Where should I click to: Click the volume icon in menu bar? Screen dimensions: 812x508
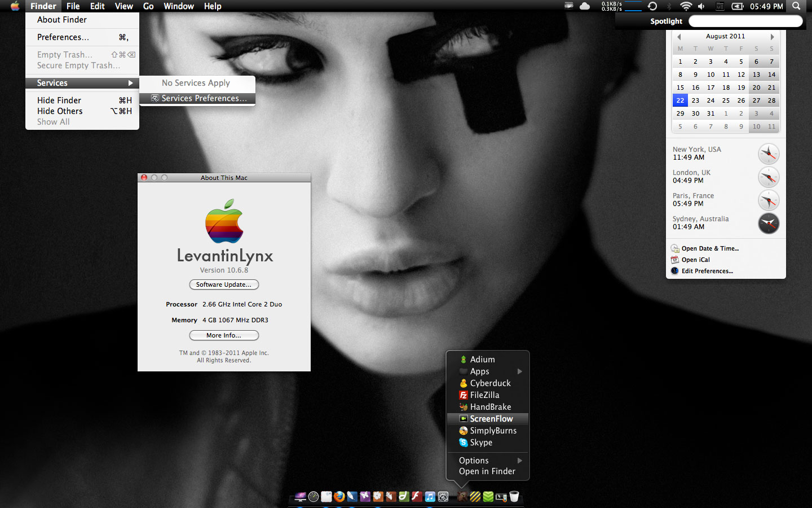pos(701,6)
